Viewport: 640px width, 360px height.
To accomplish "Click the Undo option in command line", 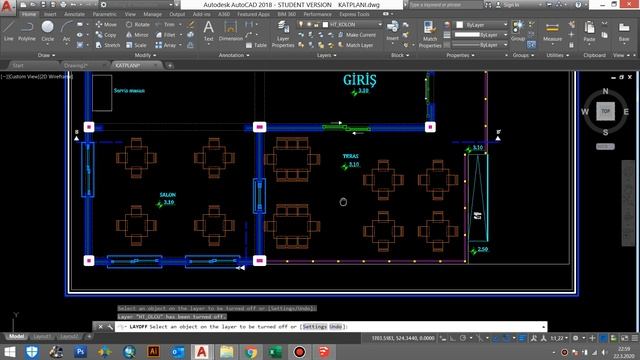I will point(336,327).
